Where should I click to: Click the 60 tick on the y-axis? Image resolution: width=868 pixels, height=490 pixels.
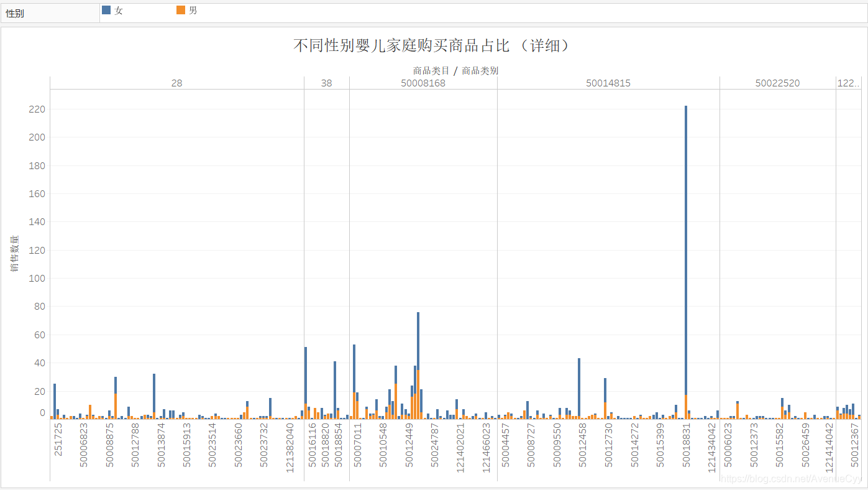pos(40,335)
